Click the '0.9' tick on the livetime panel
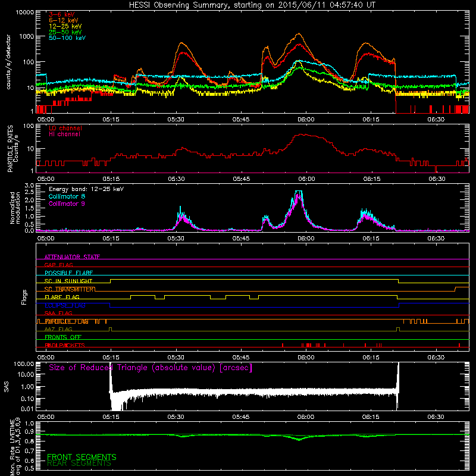Image resolution: width=476 pixels, height=476 pixels. tap(29, 431)
